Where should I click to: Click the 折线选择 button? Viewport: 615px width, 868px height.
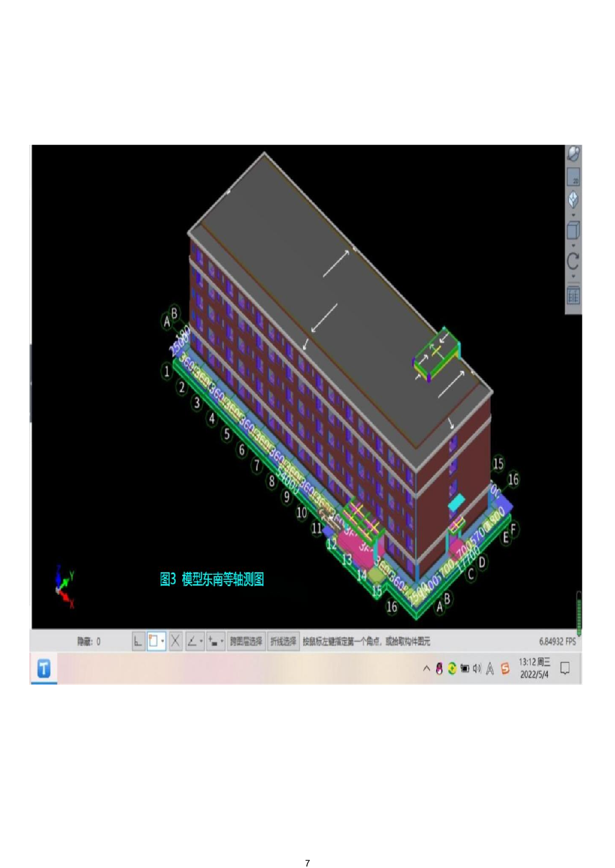(x=283, y=641)
